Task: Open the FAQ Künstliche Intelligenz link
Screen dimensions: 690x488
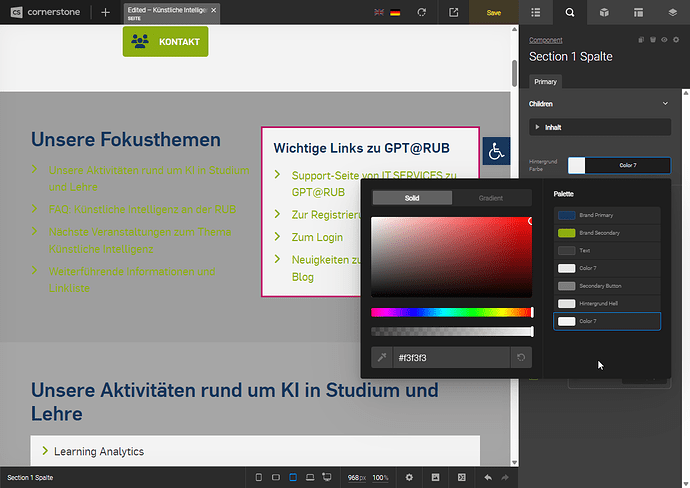Action: tap(142, 209)
